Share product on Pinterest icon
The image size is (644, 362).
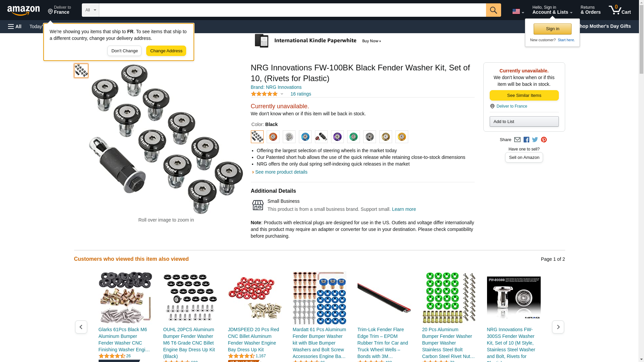544,140
